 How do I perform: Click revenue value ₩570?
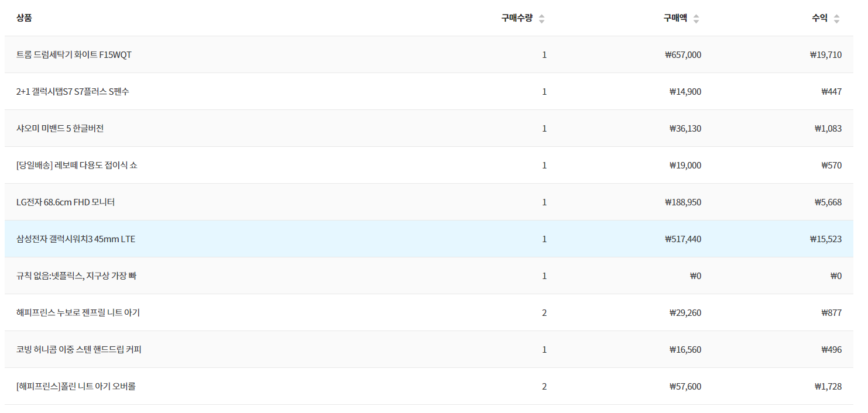[x=832, y=166]
